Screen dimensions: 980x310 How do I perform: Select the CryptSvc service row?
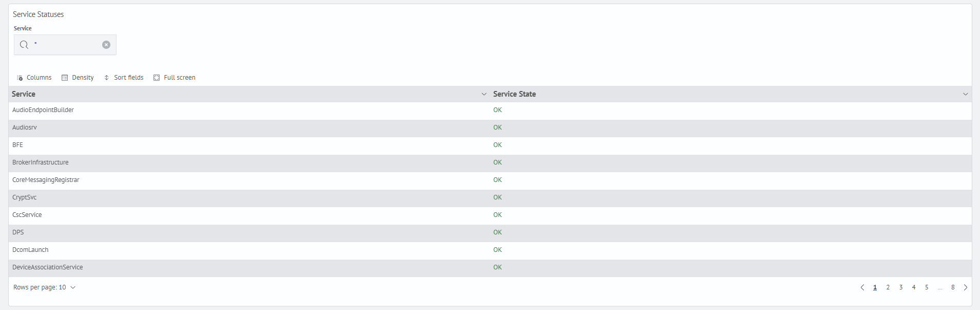click(25, 197)
